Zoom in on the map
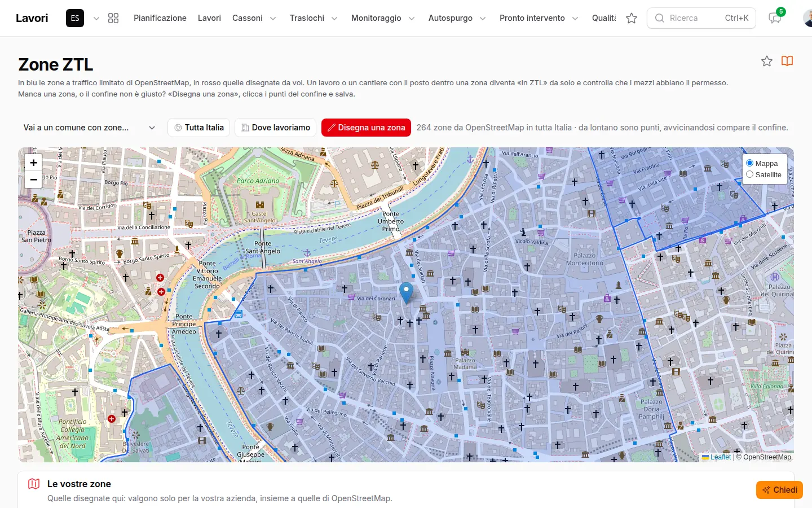The image size is (812, 508). point(34,163)
